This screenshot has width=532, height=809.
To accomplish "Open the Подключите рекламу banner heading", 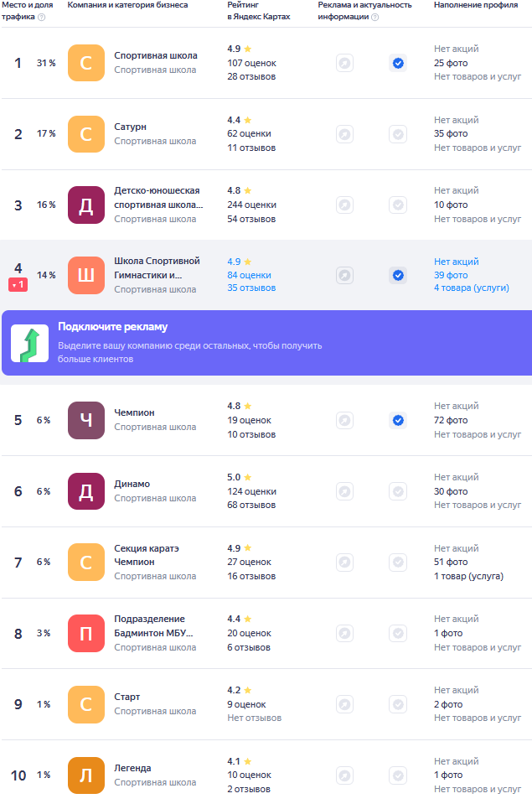I will (x=112, y=327).
